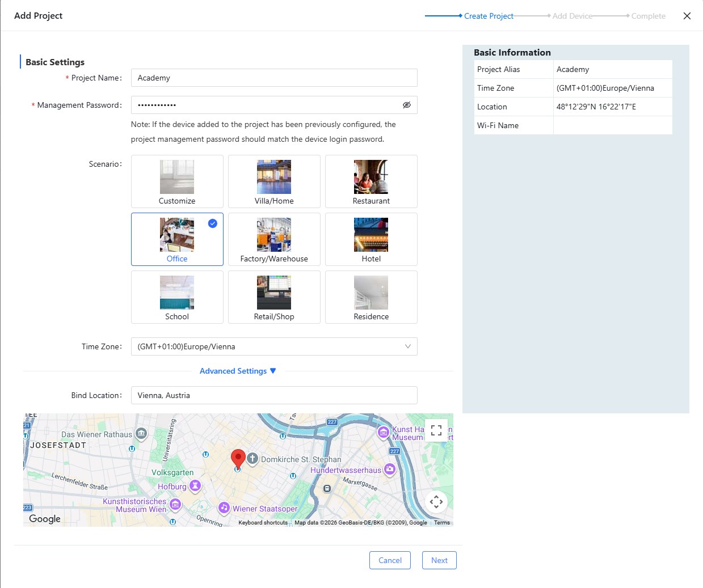703x588 pixels.
Task: Choose the Restaurant scenario
Action: (371, 181)
